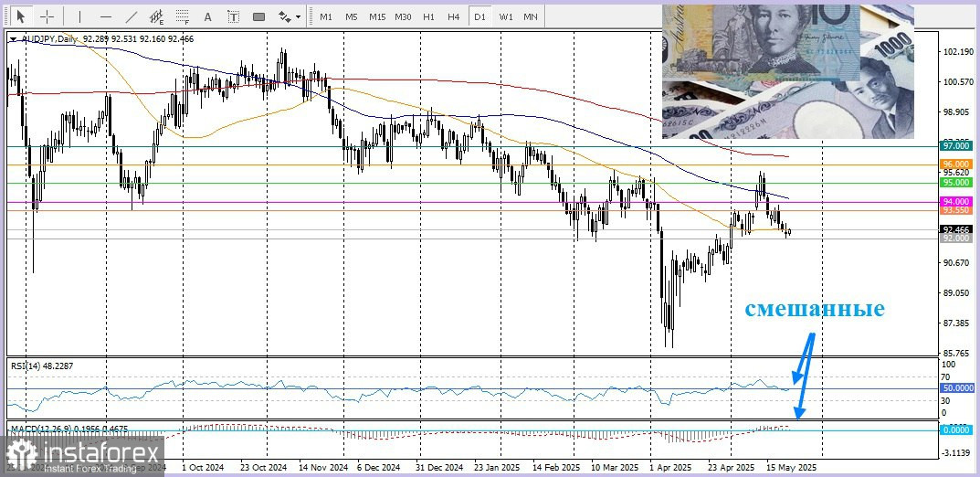Select the text tool
980x477 pixels.
(x=207, y=16)
